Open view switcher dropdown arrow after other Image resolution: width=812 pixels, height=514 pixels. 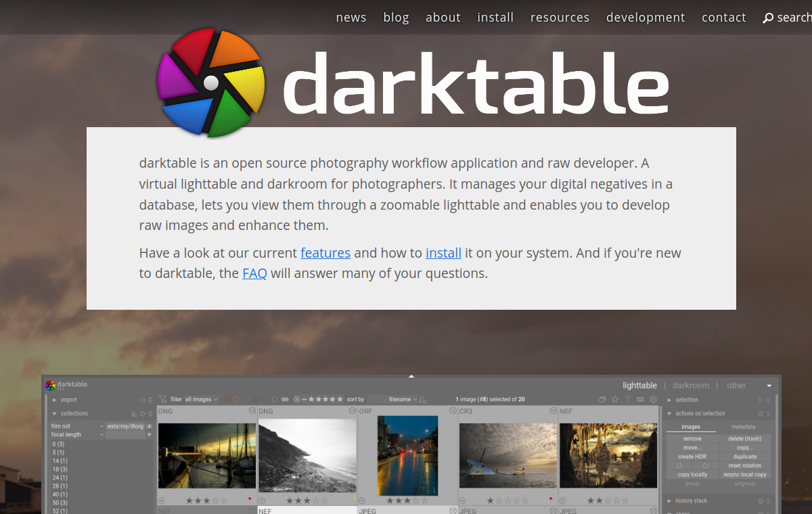(769, 385)
